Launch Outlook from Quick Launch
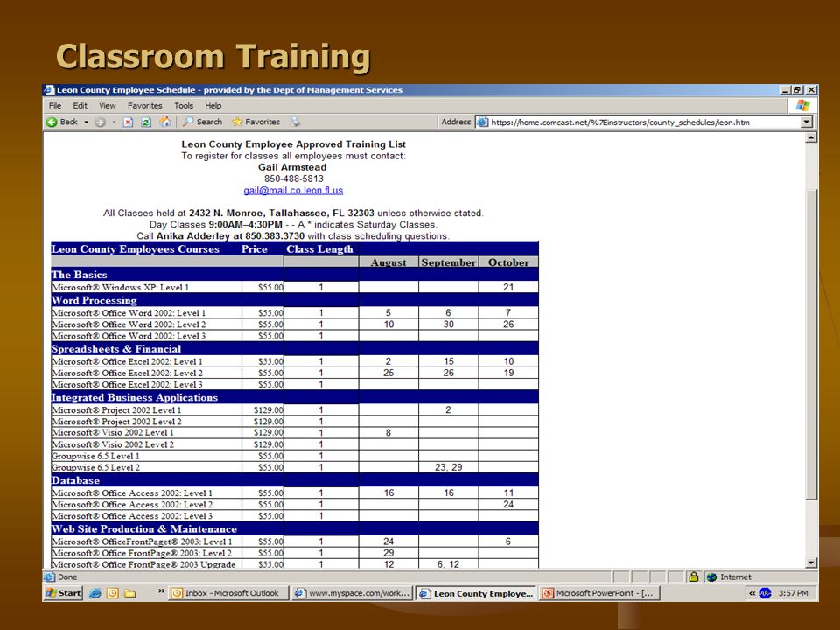840x630 pixels. [x=113, y=593]
